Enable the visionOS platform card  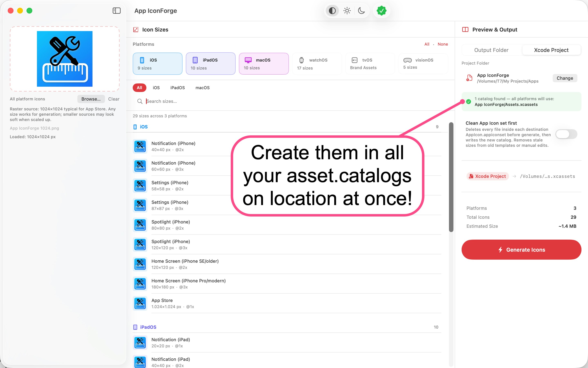click(423, 64)
